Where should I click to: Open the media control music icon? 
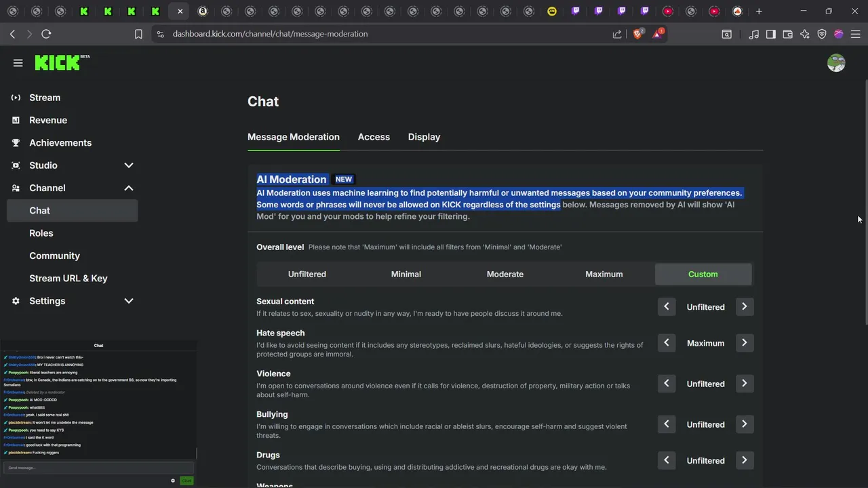(753, 34)
